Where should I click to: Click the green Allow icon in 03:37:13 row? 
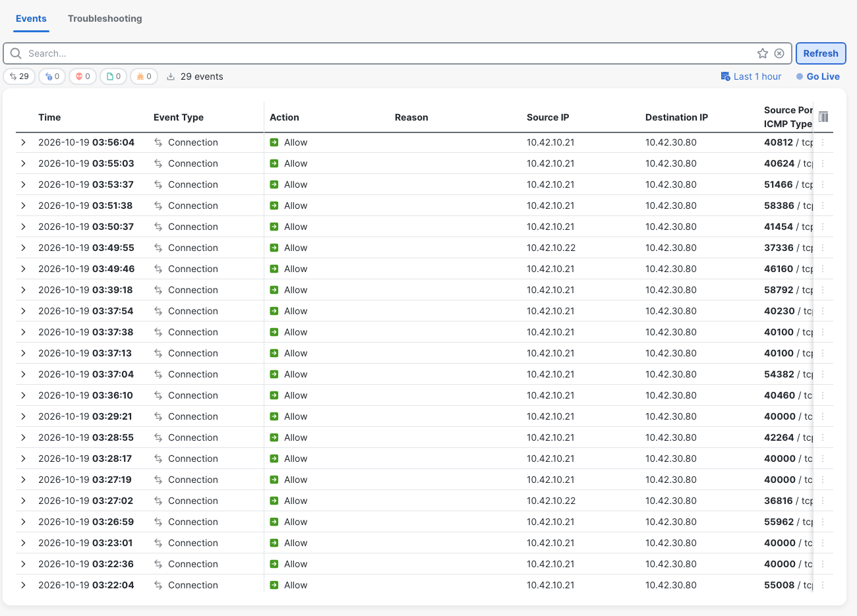point(274,353)
